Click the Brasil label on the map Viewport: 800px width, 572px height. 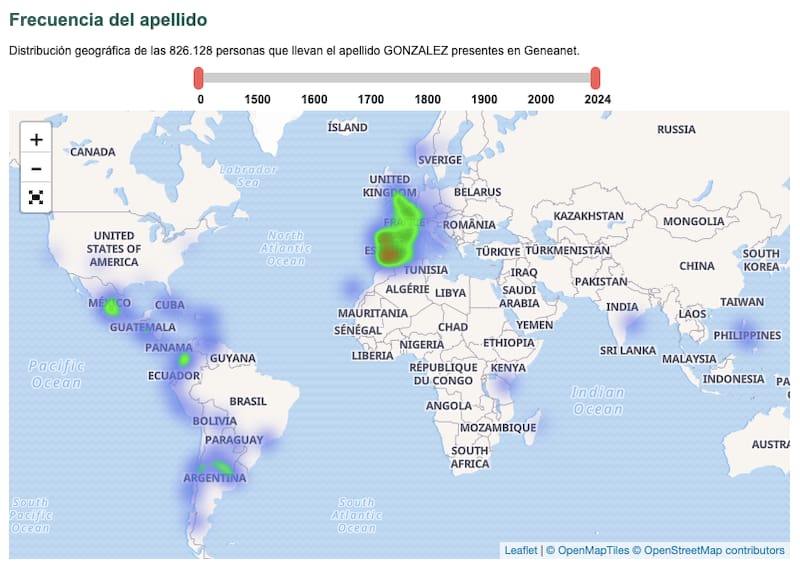[x=248, y=401]
